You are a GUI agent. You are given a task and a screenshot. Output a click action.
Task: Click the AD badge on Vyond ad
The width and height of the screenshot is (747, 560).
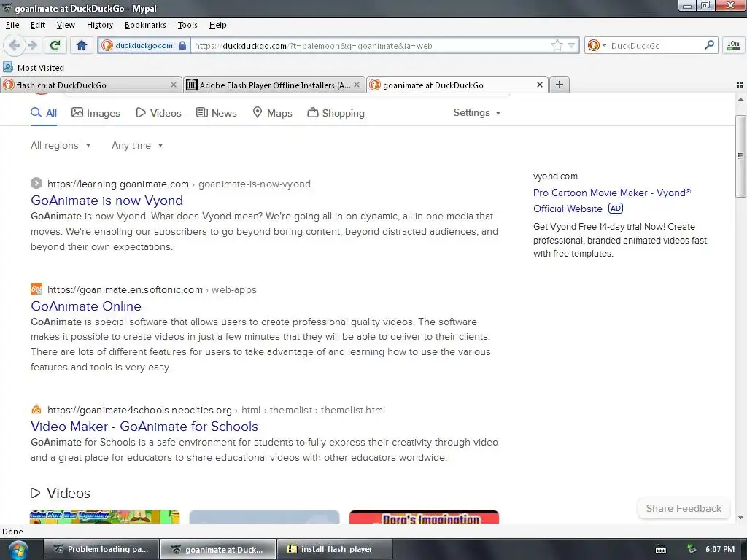[616, 209]
